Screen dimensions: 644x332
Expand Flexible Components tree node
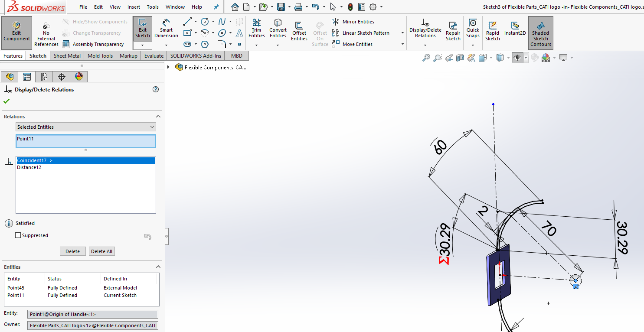point(168,67)
